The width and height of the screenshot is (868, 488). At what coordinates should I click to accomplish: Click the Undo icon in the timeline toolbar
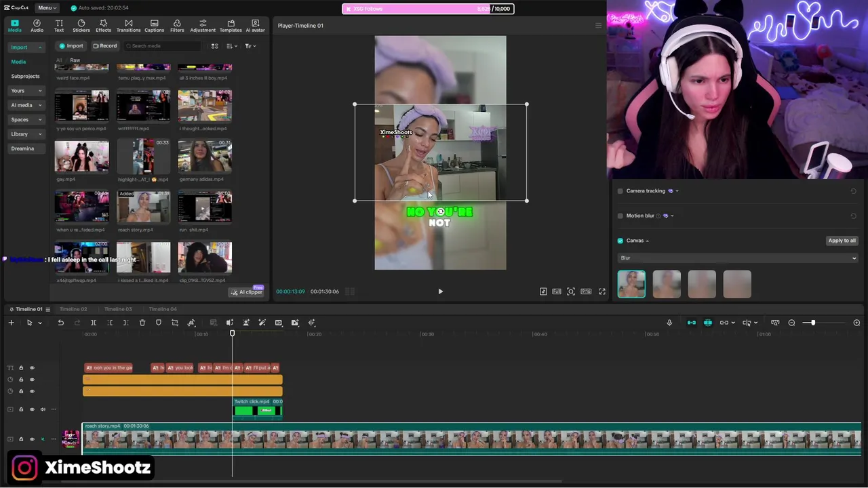[x=60, y=323]
